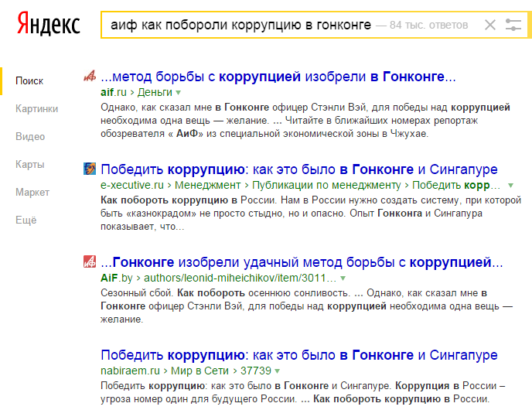Click Менеджмент breadcrumb link
Viewport: 532px width, 410px height.
[208, 185]
